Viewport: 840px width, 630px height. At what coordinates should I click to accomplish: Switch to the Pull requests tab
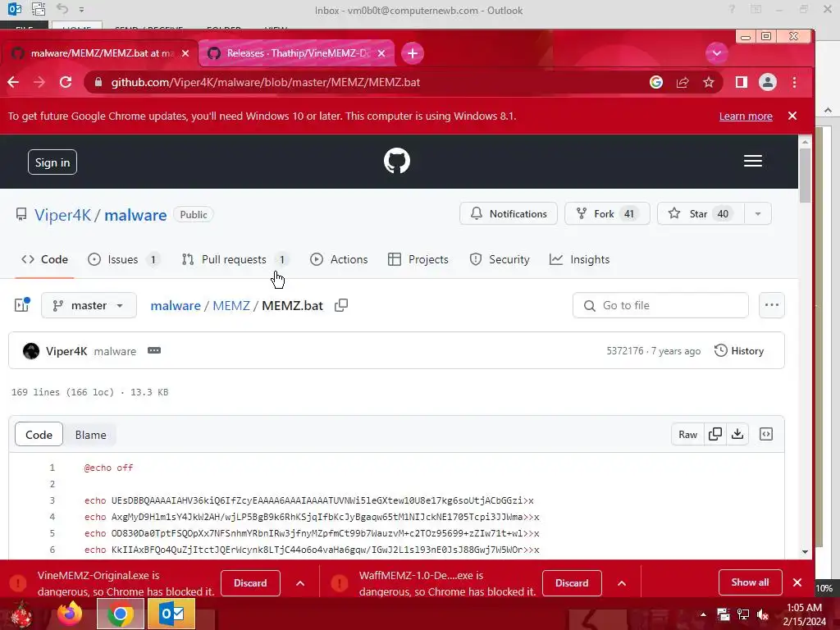click(x=235, y=259)
